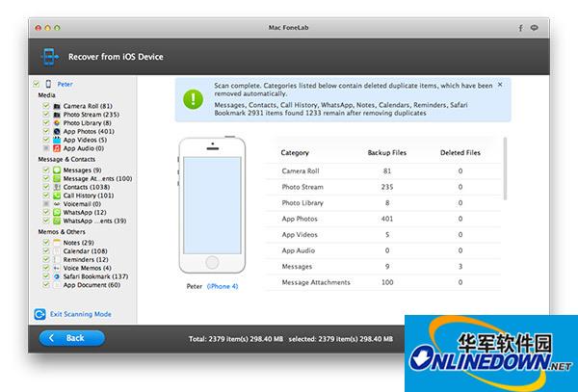Toggle the App Photos (401) checkbox
578x392 pixels.
click(x=46, y=131)
